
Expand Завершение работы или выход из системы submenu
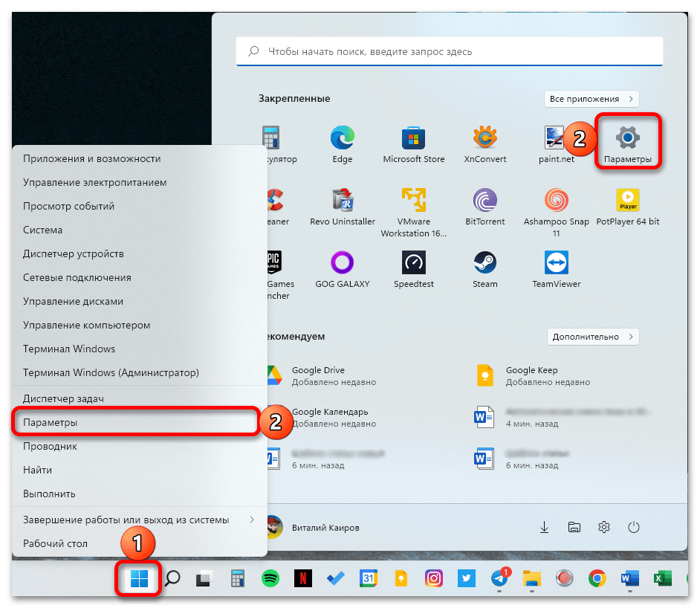pyautogui.click(x=139, y=520)
